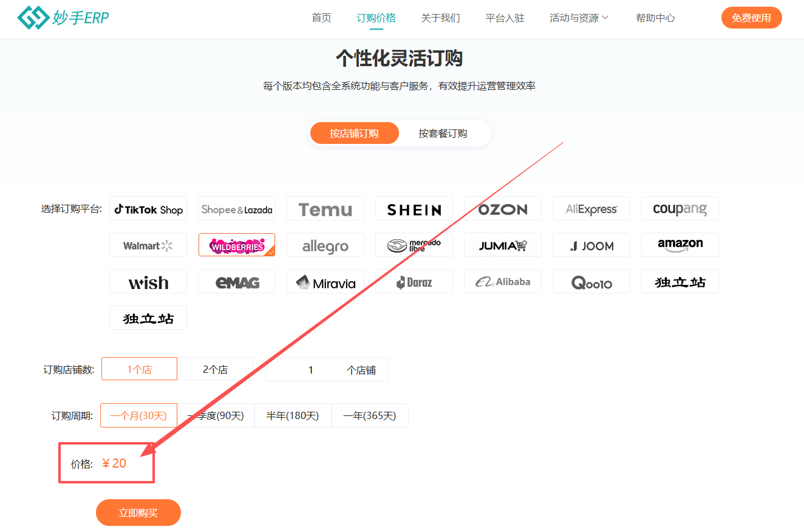Click the custom 个店铺 number input field

pos(311,370)
